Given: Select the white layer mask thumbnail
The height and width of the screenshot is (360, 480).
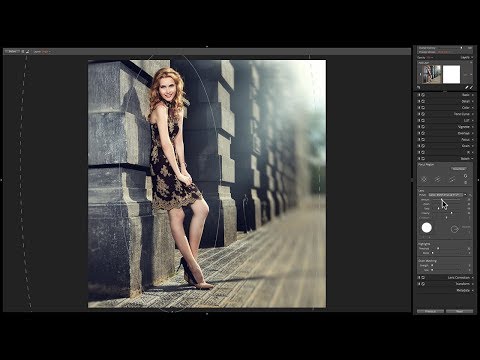Looking at the screenshot, I should tap(451, 74).
